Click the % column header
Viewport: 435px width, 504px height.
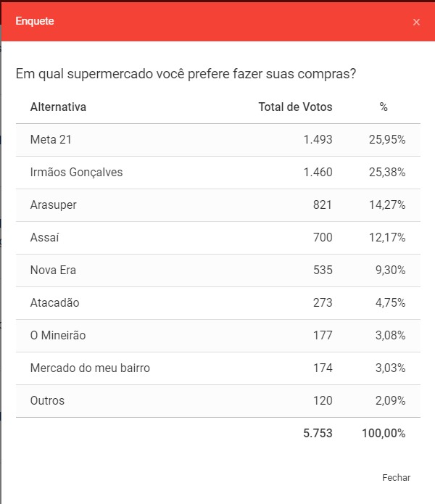[384, 107]
